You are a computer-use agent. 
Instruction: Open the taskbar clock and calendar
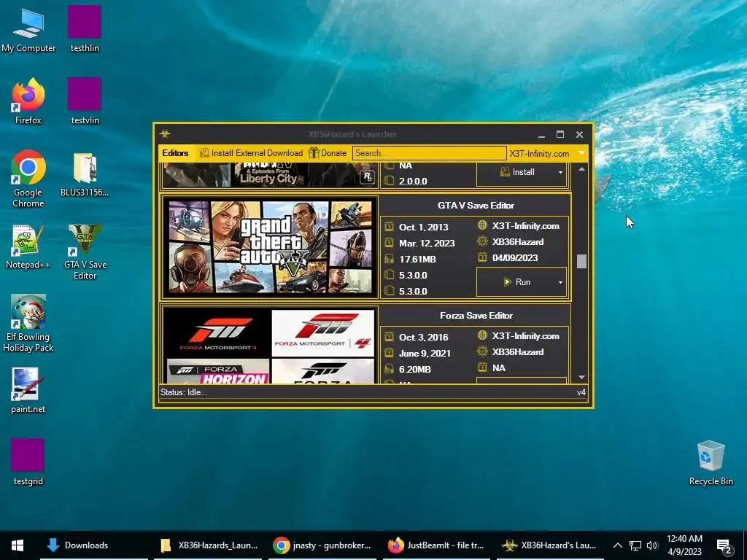[x=684, y=545]
